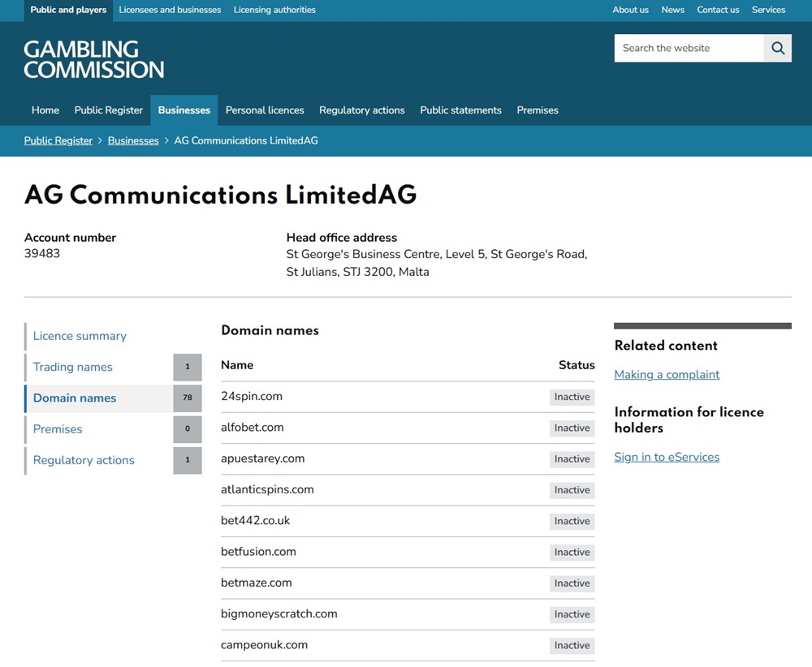Click the Public Register breadcrumb link
The width and height of the screenshot is (812, 667).
(58, 140)
